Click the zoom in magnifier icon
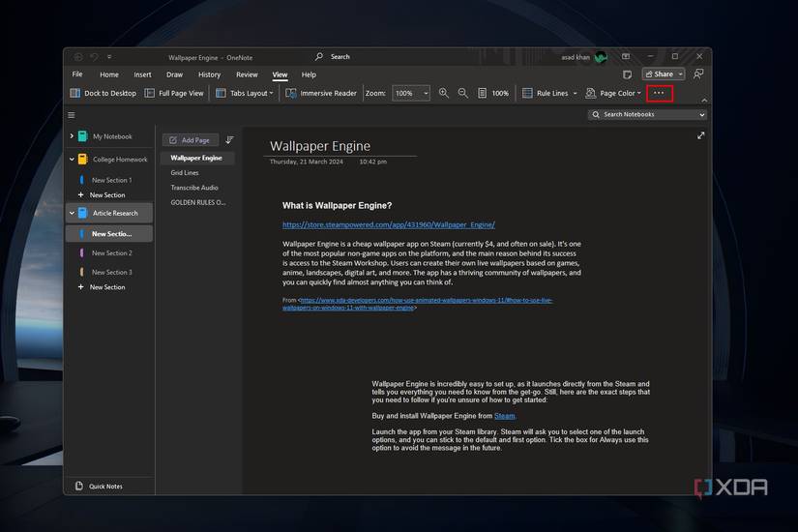The width and height of the screenshot is (798, 532). (444, 94)
